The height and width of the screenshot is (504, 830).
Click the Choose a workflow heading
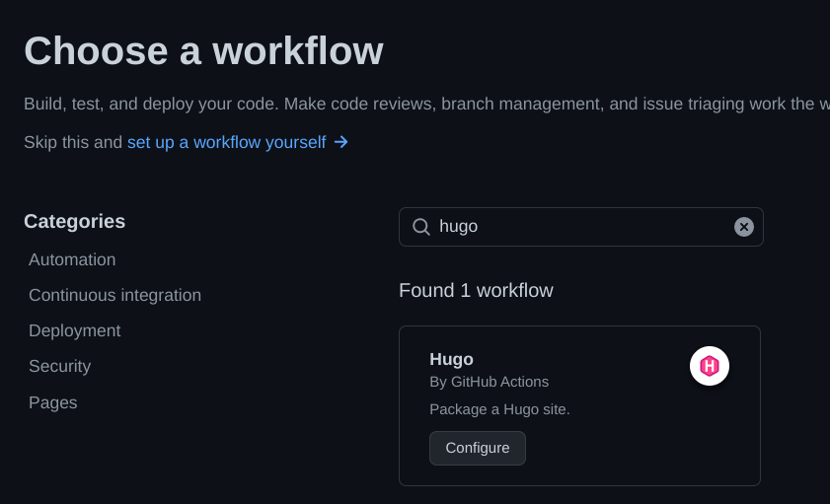pyautogui.click(x=203, y=50)
